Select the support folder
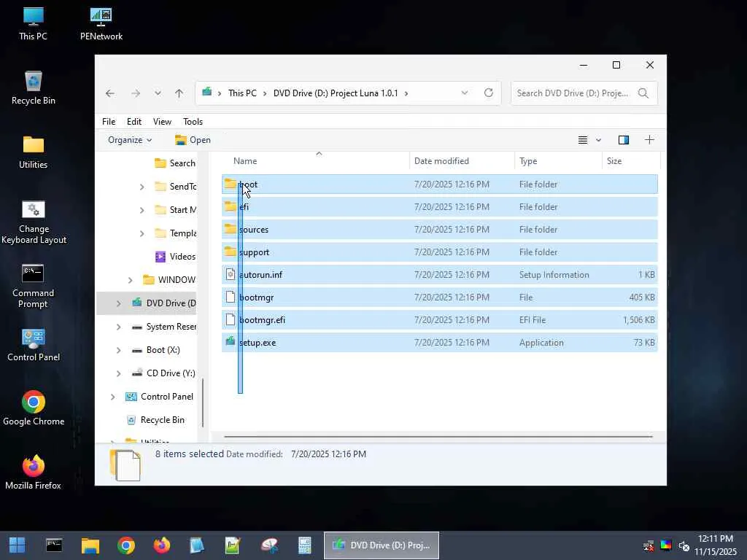This screenshot has height=560, width=747. click(x=439, y=252)
